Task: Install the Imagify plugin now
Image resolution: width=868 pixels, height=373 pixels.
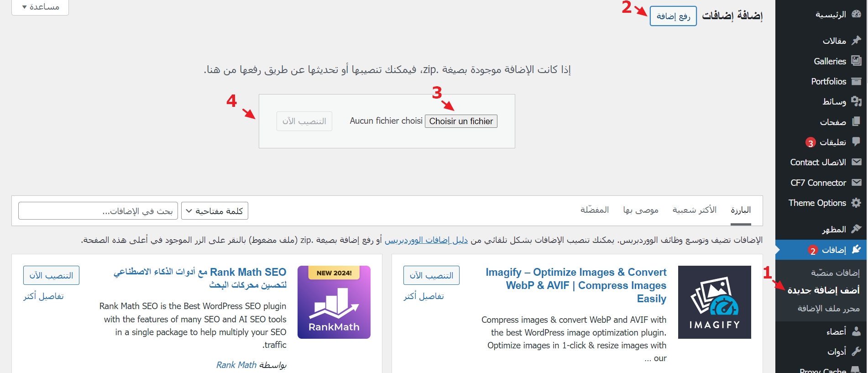Action: [431, 275]
